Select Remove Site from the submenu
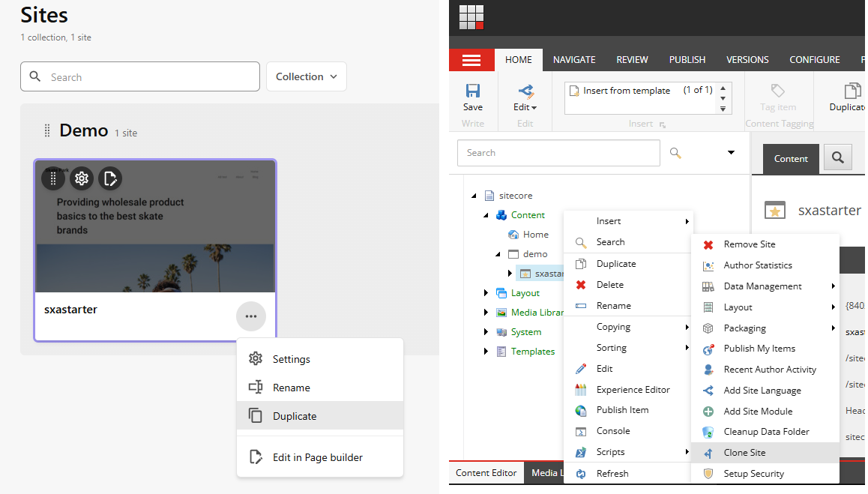The image size is (868, 494). (x=749, y=244)
